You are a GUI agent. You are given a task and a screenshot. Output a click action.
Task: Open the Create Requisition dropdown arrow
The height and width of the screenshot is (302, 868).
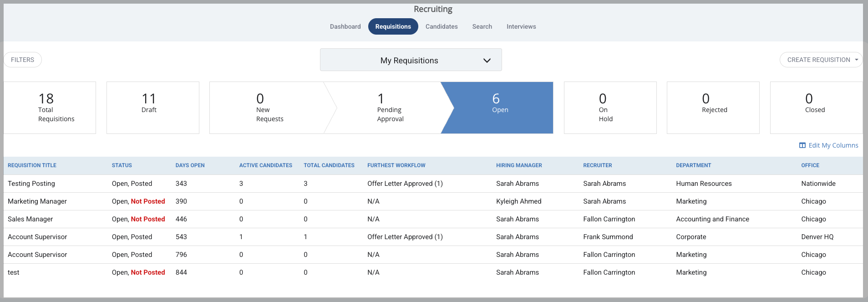[857, 60]
